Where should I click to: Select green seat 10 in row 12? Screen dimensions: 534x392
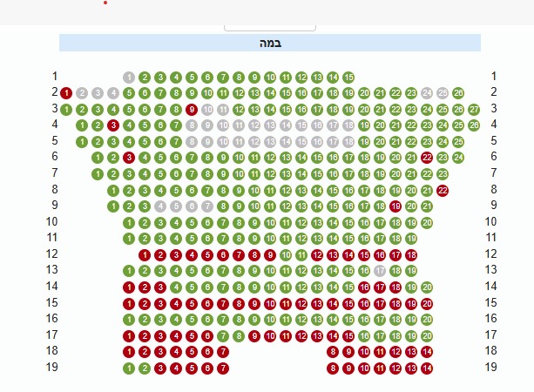point(286,255)
